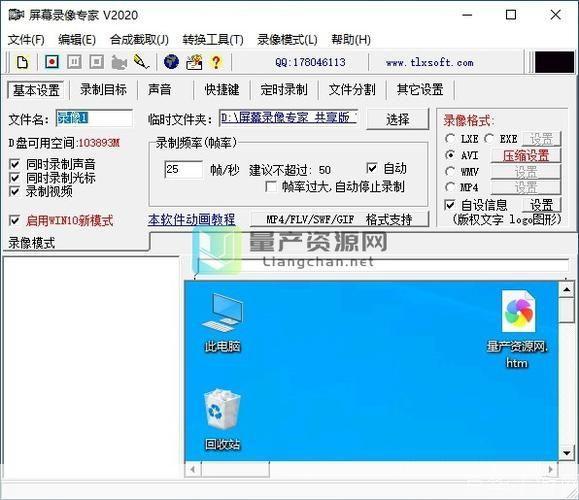Click the 压缩设置 button for AVI

point(525,155)
